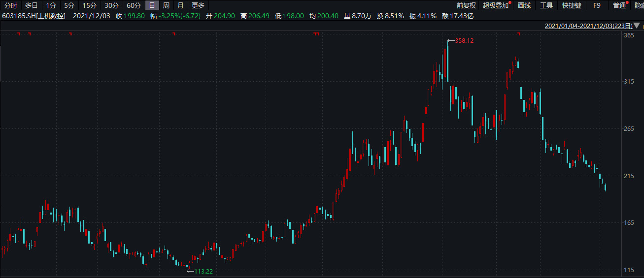Image resolution: width=644 pixels, height=278 pixels.
Task: Click the 265 price axis label
Action: 629,128
